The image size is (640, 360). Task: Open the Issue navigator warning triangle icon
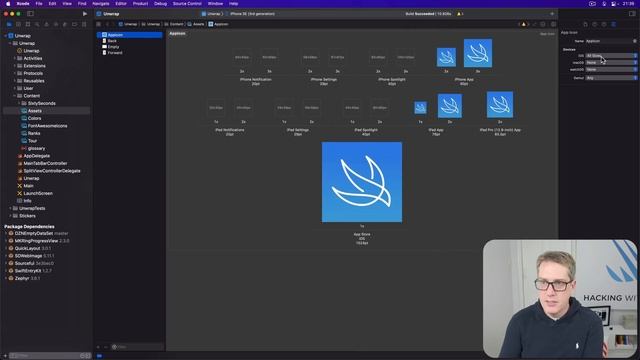pyautogui.click(x=47, y=24)
